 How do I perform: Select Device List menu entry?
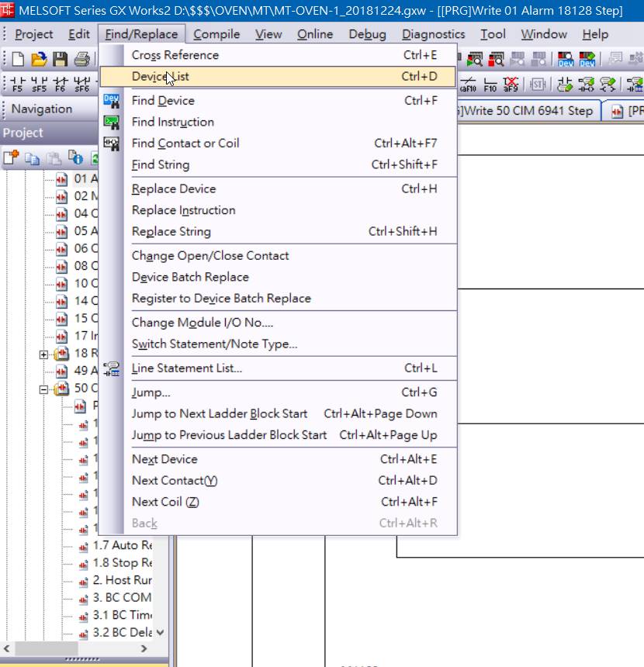[x=161, y=76]
